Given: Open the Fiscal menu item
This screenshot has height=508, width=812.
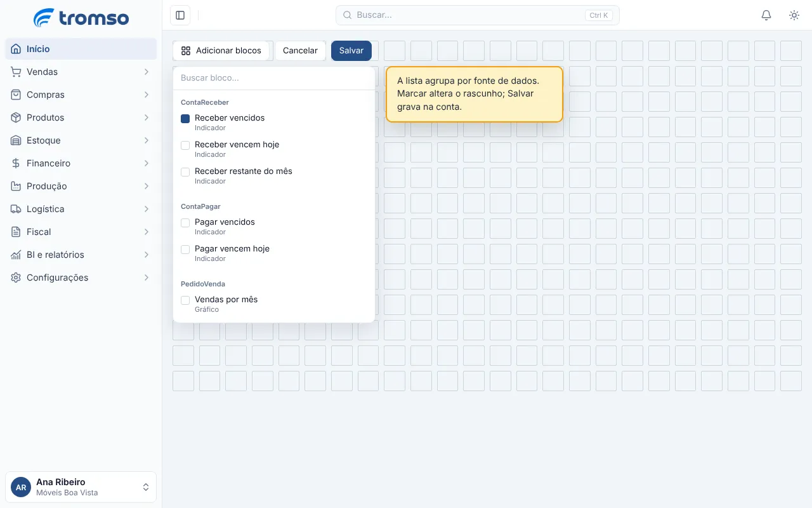Looking at the screenshot, I should point(81,232).
